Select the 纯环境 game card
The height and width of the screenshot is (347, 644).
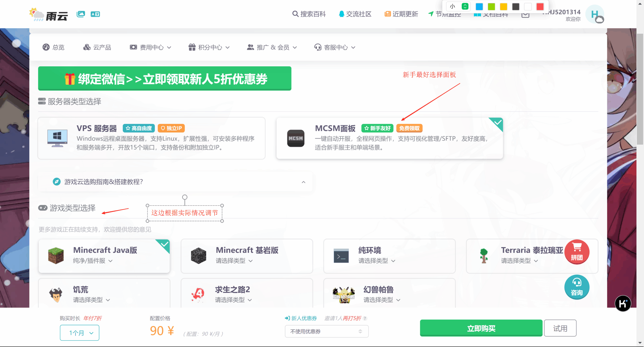389,256
